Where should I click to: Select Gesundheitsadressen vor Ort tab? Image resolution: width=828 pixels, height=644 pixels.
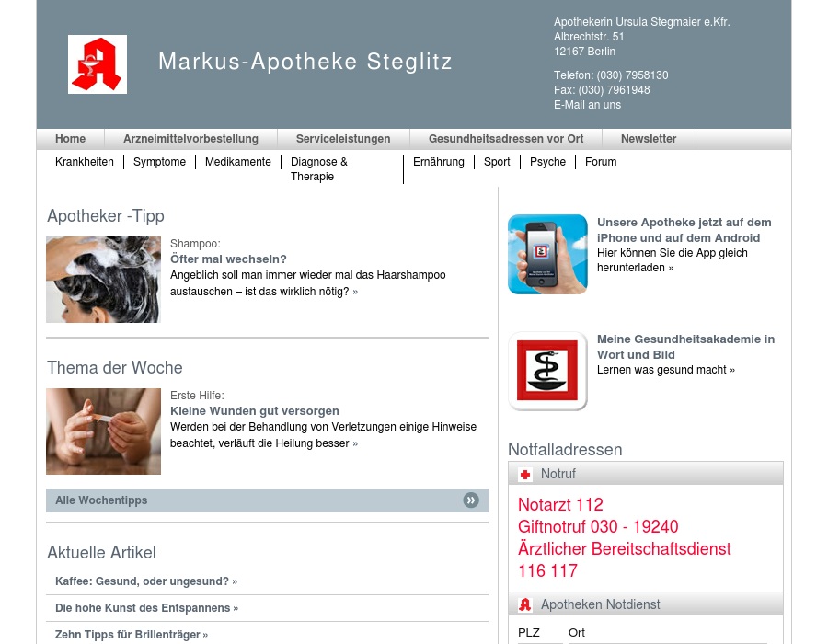[506, 139]
